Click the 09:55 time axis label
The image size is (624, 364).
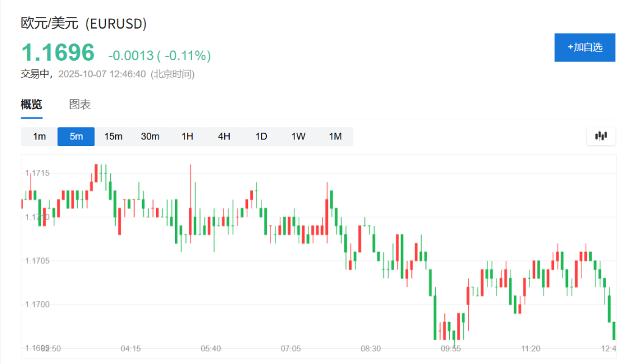click(451, 349)
